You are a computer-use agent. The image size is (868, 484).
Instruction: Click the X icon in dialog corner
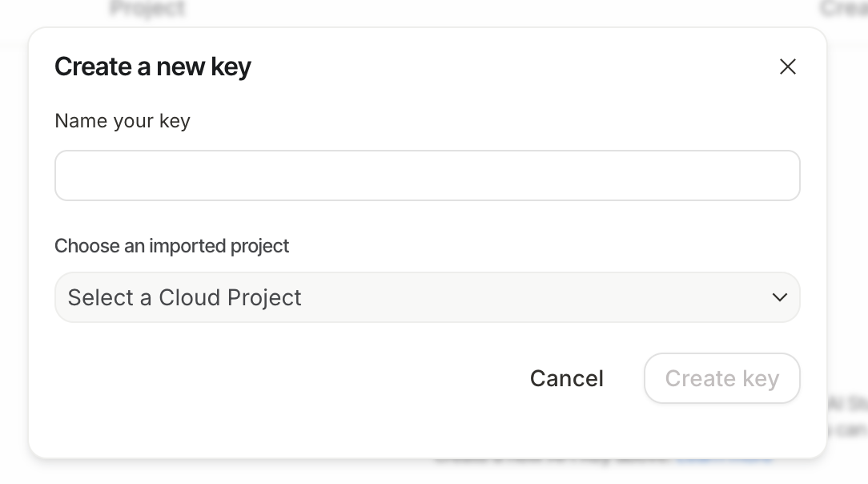click(788, 67)
